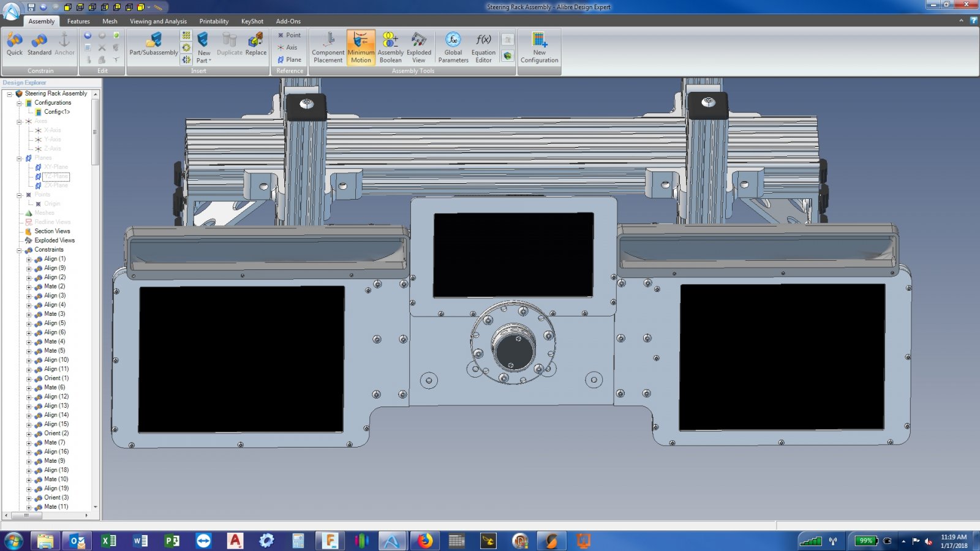This screenshot has width=980, height=551.
Task: Click the green cube icon in Assembly Tools
Action: click(508, 56)
